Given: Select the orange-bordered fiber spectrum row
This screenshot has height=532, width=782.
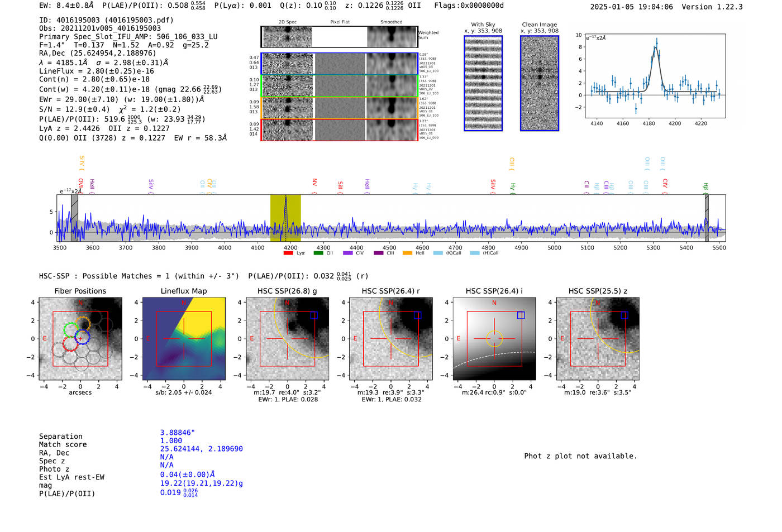Looking at the screenshot, I should 339,108.
